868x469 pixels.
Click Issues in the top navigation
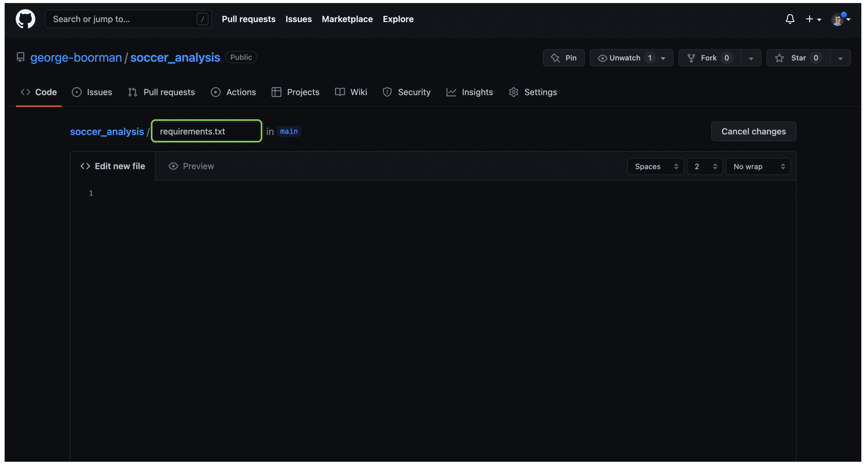click(299, 19)
